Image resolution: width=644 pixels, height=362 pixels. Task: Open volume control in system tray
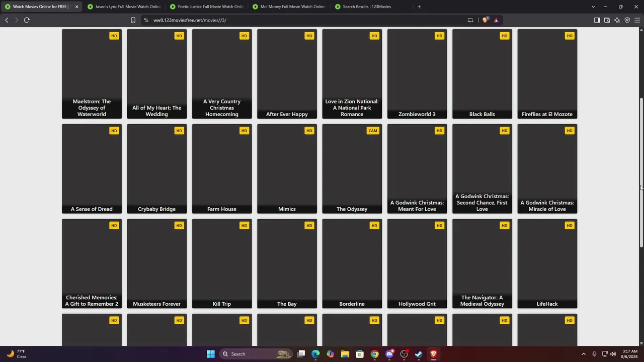613,354
